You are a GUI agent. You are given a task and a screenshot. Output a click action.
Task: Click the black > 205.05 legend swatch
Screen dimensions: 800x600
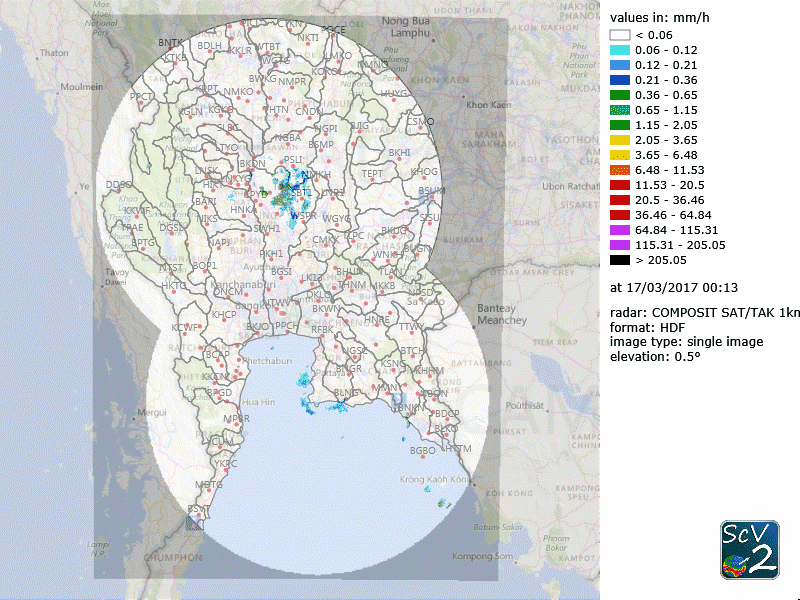point(620,260)
